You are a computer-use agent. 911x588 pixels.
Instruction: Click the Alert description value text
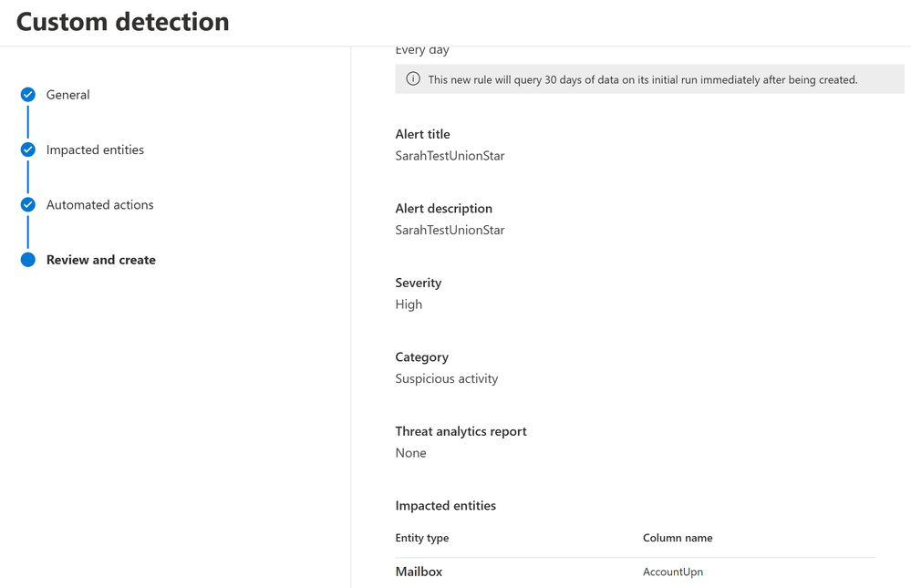pos(450,230)
